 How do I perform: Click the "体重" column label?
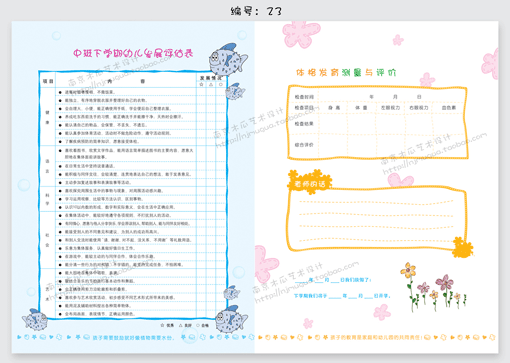click(x=361, y=108)
